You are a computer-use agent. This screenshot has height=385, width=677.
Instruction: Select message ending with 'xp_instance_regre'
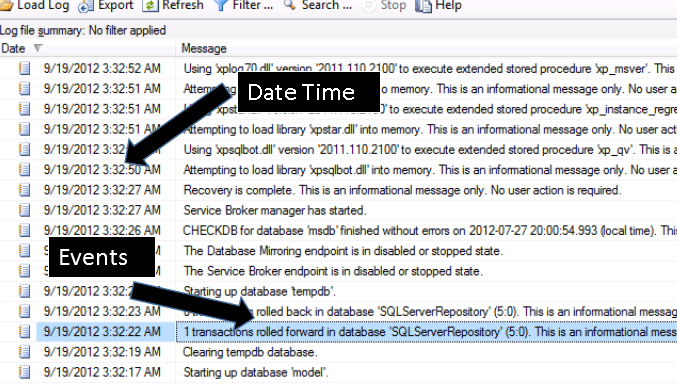[x=429, y=109]
